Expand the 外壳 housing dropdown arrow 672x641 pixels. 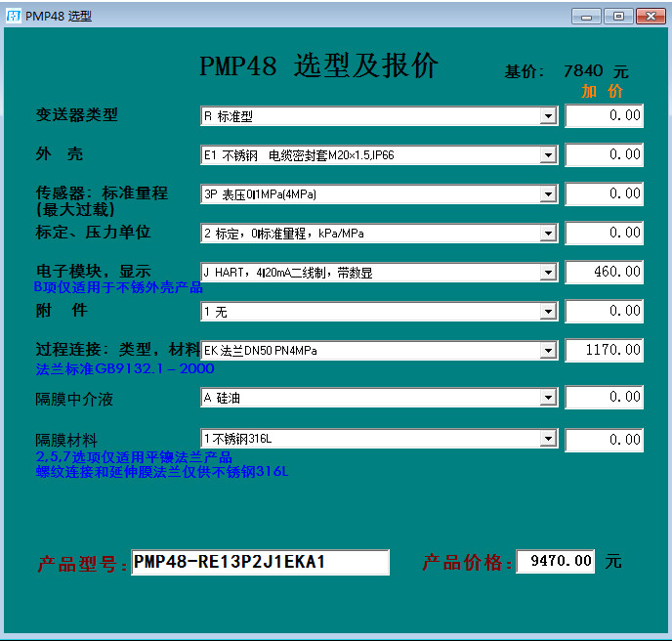click(x=548, y=155)
